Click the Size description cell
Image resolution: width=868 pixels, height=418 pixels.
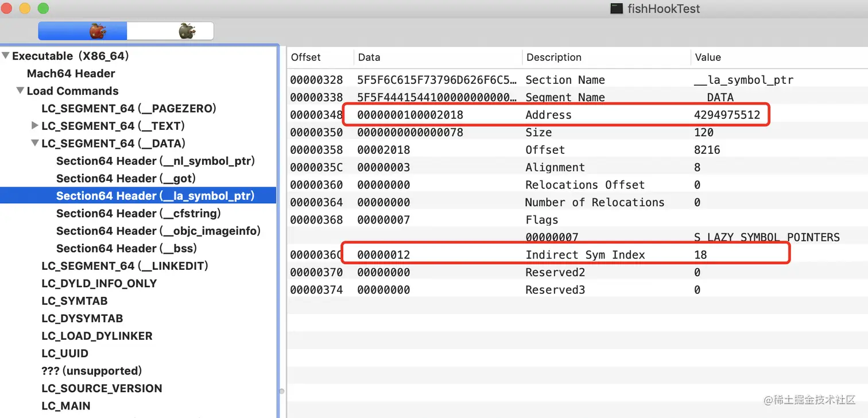coord(538,132)
